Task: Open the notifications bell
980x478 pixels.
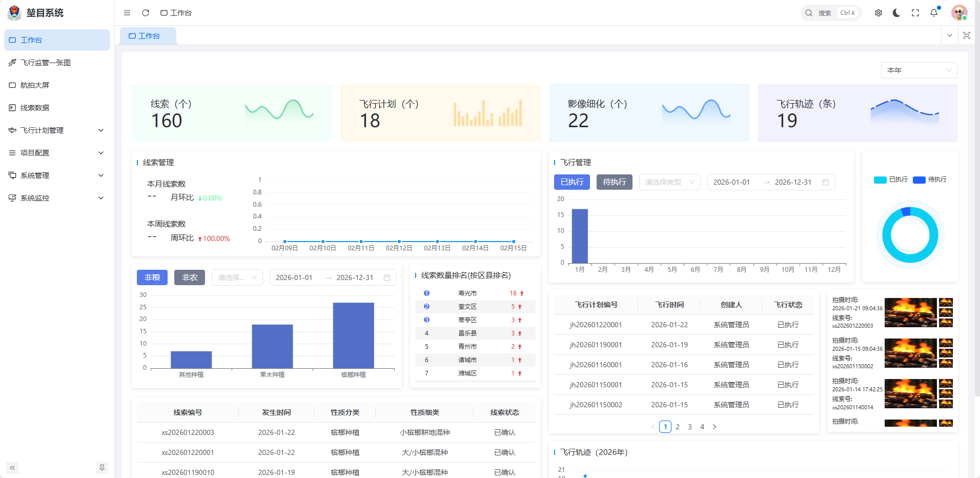Action: coord(934,13)
